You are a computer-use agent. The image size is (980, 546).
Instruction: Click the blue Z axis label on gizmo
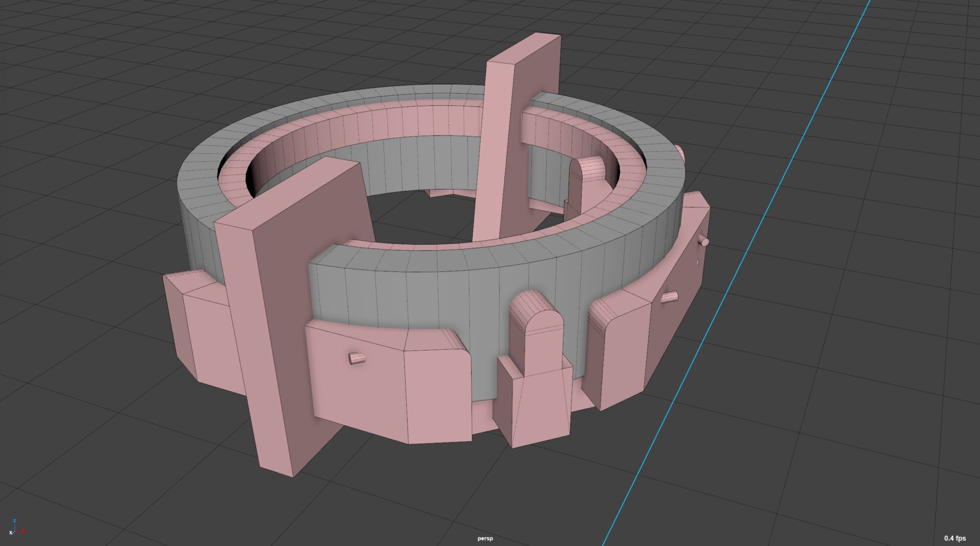pyautogui.click(x=15, y=521)
